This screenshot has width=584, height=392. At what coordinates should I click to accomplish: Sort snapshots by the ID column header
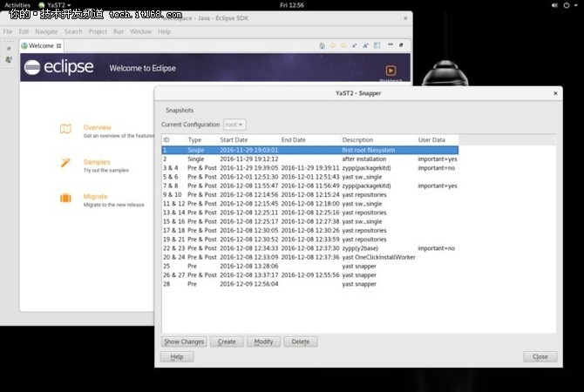(174, 140)
